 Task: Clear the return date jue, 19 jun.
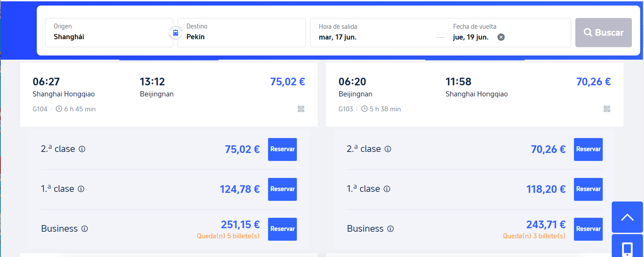pos(501,37)
